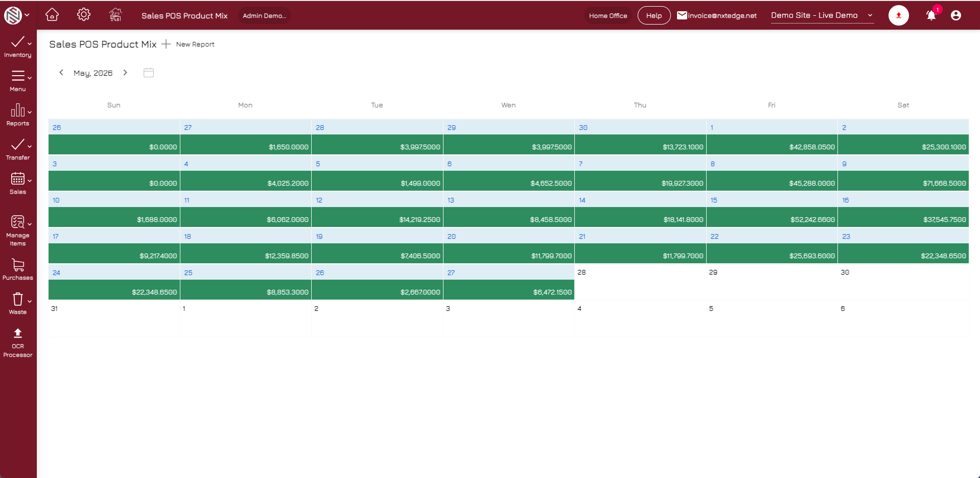The width and height of the screenshot is (980, 478).
Task: Open the Menu sidebar item
Action: (x=17, y=81)
